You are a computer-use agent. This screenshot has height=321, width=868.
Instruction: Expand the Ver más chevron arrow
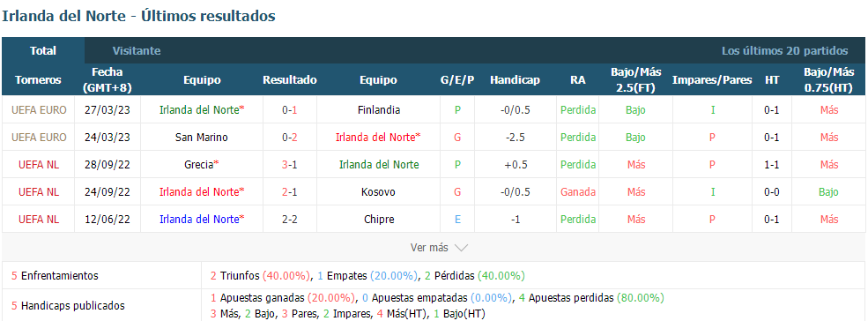pos(461,248)
